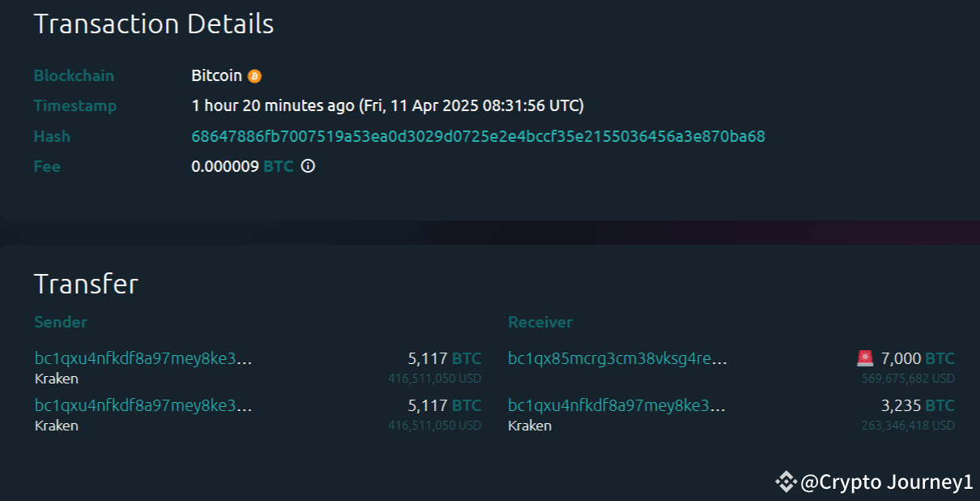Open the transaction hash starting with 68647886fb
This screenshot has width=980, height=501.
[478, 136]
